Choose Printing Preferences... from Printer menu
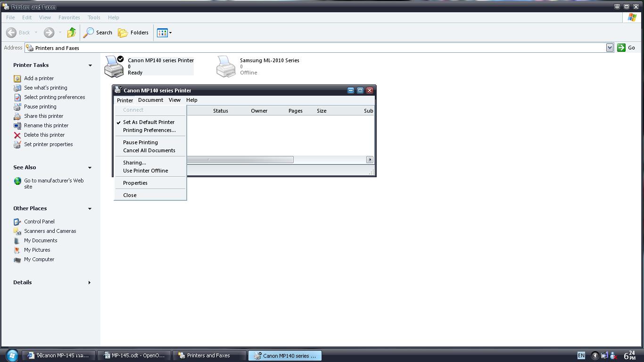Screen dimensions: 644x362 pos(149,130)
